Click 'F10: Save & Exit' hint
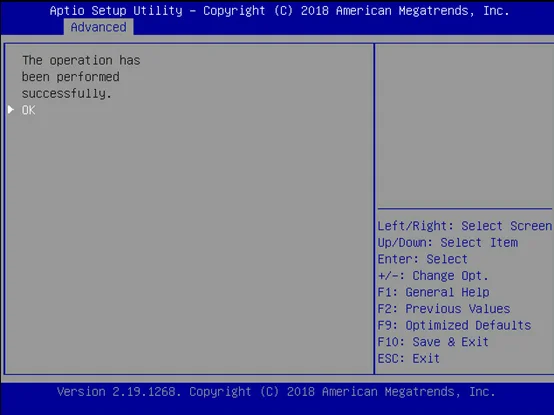This screenshot has width=554, height=415. [x=433, y=342]
